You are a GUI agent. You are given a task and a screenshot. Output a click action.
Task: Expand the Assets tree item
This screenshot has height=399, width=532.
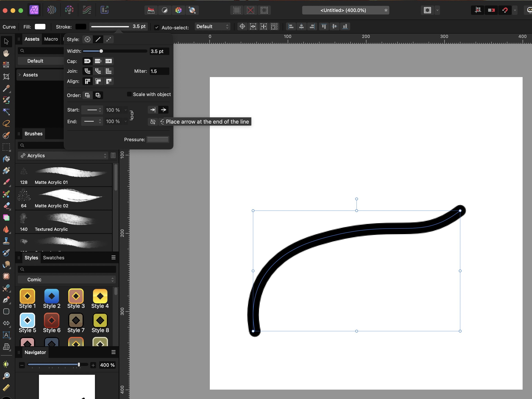[20, 75]
